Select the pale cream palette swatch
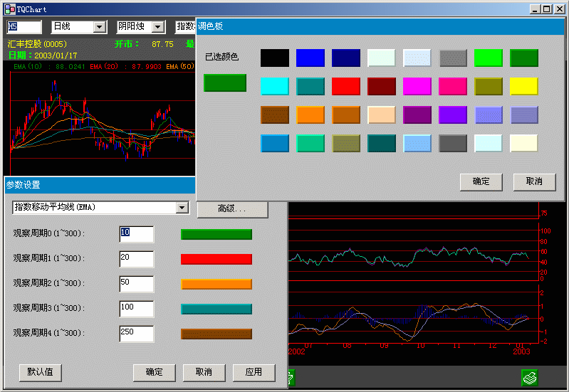 tap(524, 143)
